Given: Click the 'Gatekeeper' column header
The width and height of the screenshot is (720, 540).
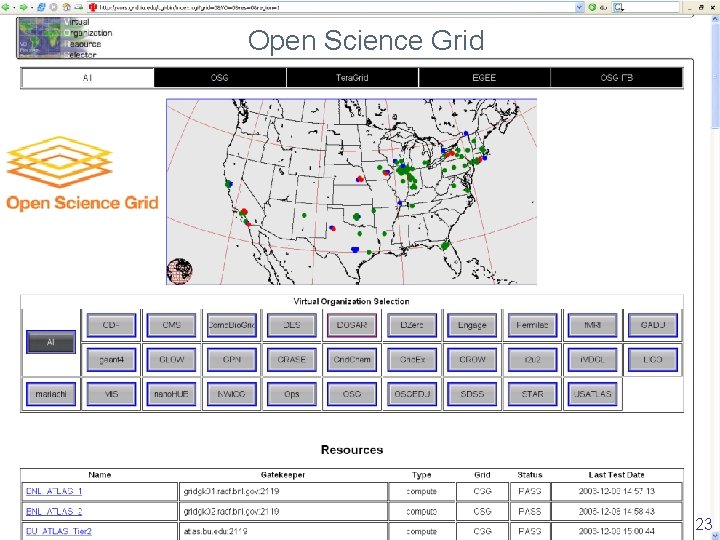Looking at the screenshot, I should pyautogui.click(x=283, y=475).
